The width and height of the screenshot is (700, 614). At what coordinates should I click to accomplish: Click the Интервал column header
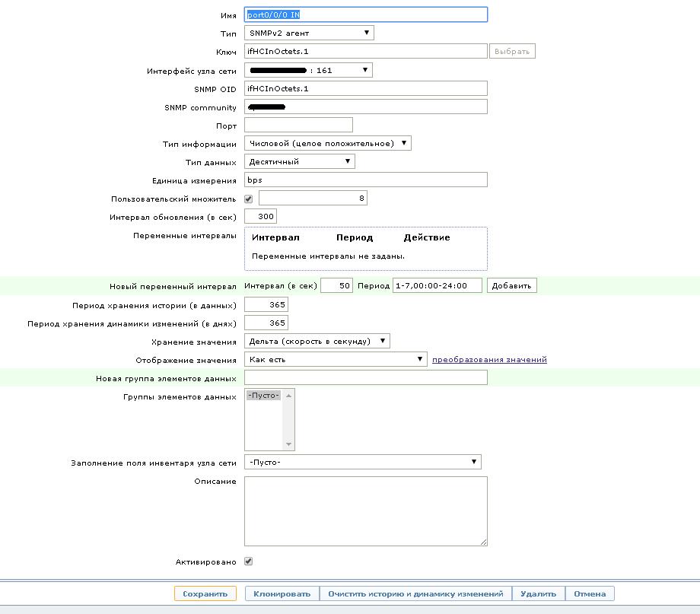(x=275, y=237)
